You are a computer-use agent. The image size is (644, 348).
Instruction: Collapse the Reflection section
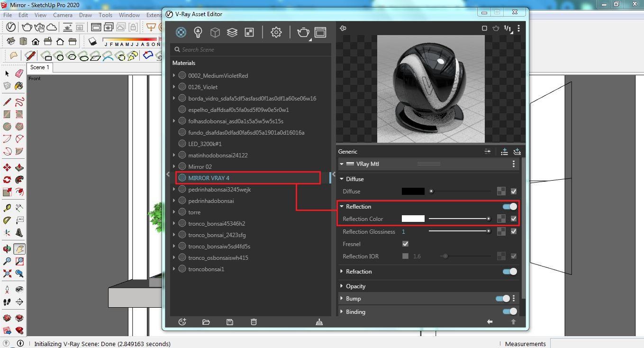342,206
